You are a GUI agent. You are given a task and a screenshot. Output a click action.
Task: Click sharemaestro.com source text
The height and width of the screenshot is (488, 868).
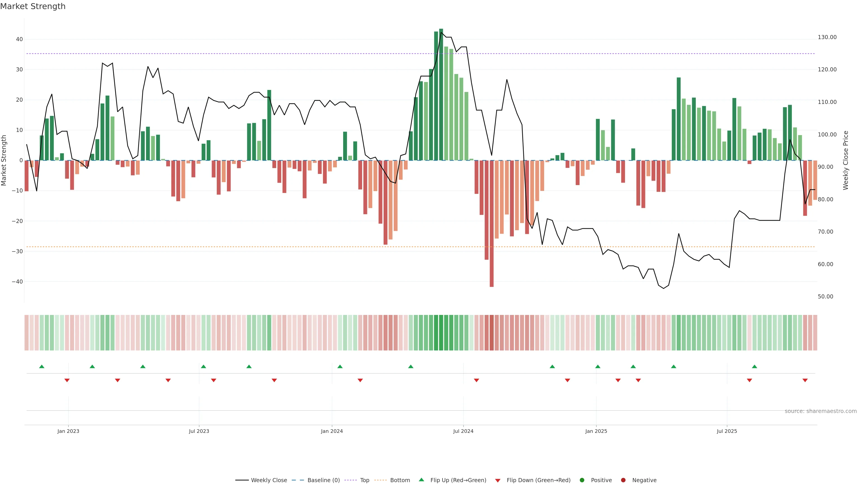click(x=821, y=411)
